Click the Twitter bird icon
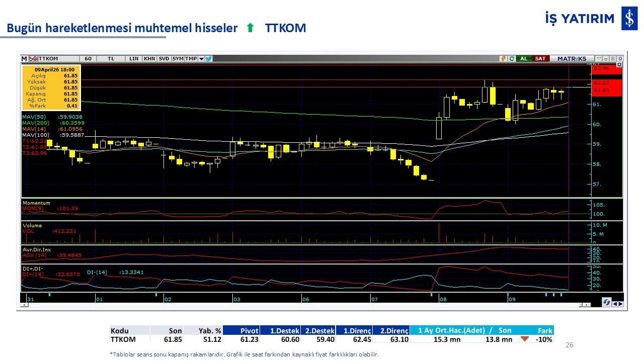The width and height of the screenshot is (644, 362). point(209,59)
